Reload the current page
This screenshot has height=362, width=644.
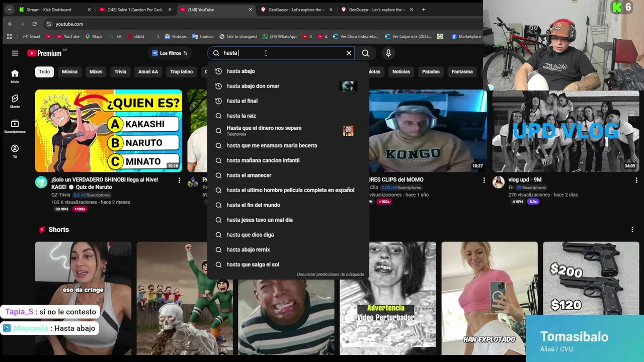pos(34,24)
